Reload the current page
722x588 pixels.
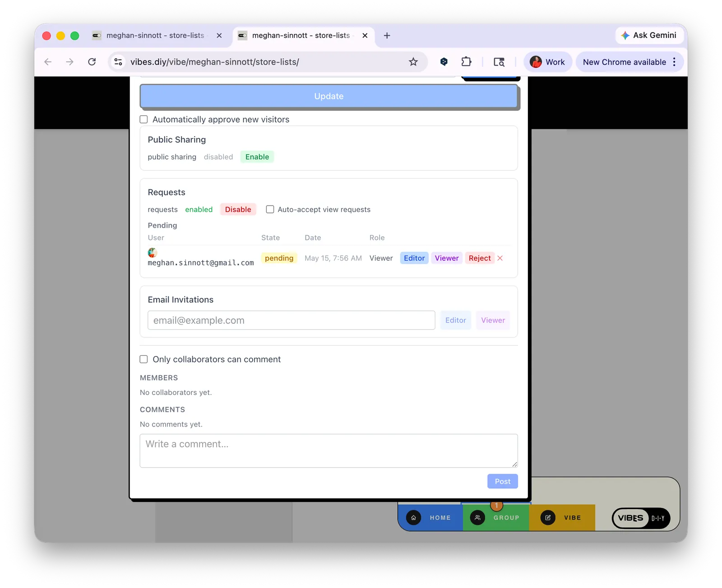pos(92,62)
